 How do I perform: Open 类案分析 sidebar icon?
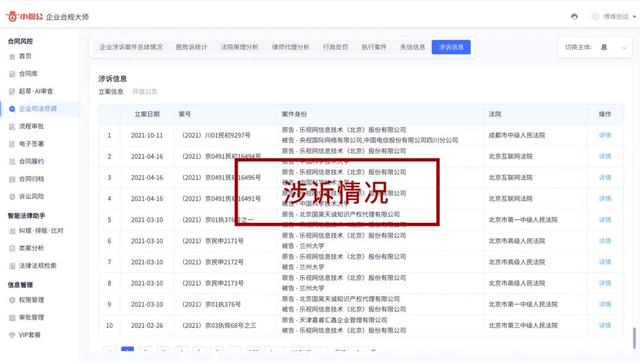12,248
